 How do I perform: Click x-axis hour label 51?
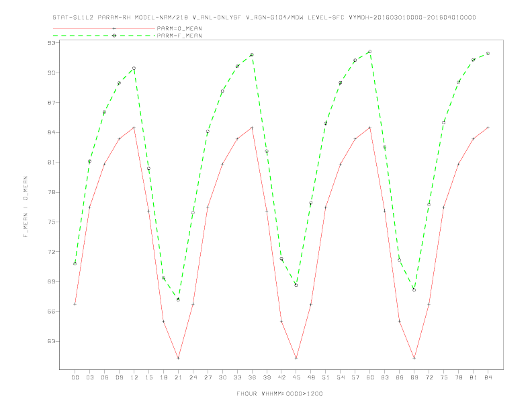point(326,377)
